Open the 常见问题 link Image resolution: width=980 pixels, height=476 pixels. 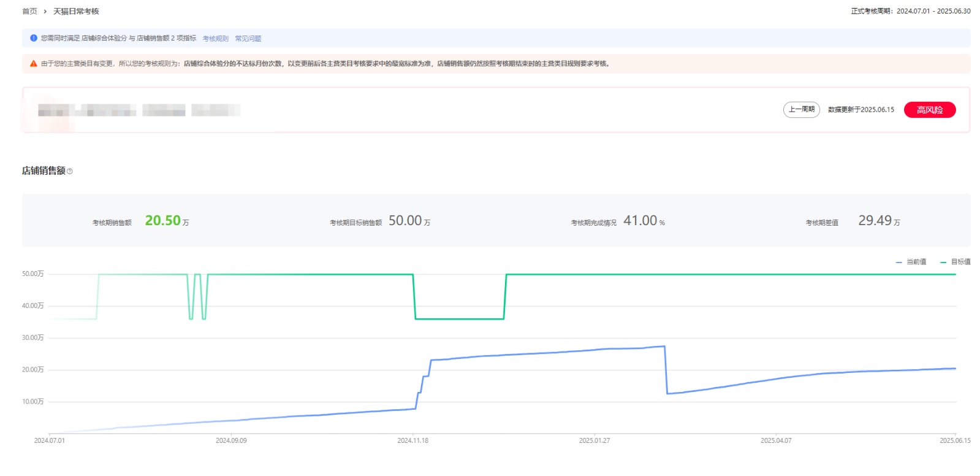(248, 39)
